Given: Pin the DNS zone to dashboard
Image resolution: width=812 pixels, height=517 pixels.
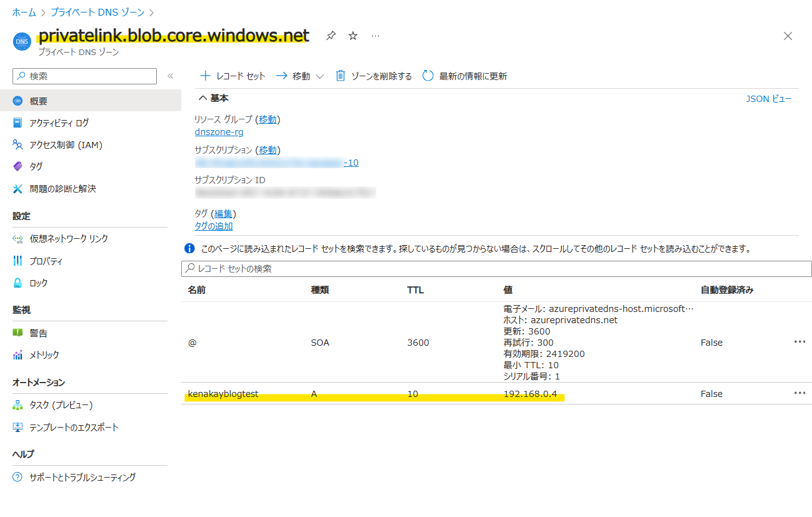Looking at the screenshot, I should (331, 36).
